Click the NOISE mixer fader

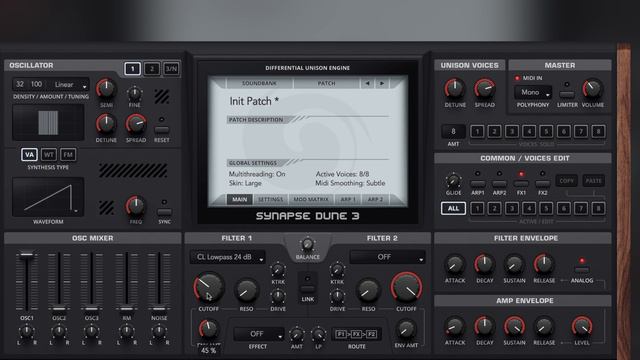159,309
